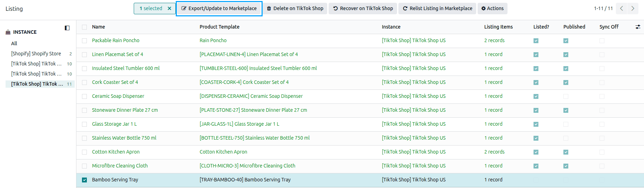Viewport: 644px width, 188px height.
Task: Click [TRAY-BAMBOO-40] Bamboo Serving Tray template
Action: 245,180
